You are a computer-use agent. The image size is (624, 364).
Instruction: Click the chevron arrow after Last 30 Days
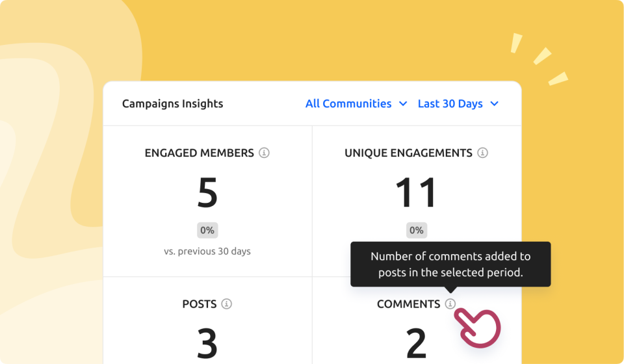click(495, 104)
